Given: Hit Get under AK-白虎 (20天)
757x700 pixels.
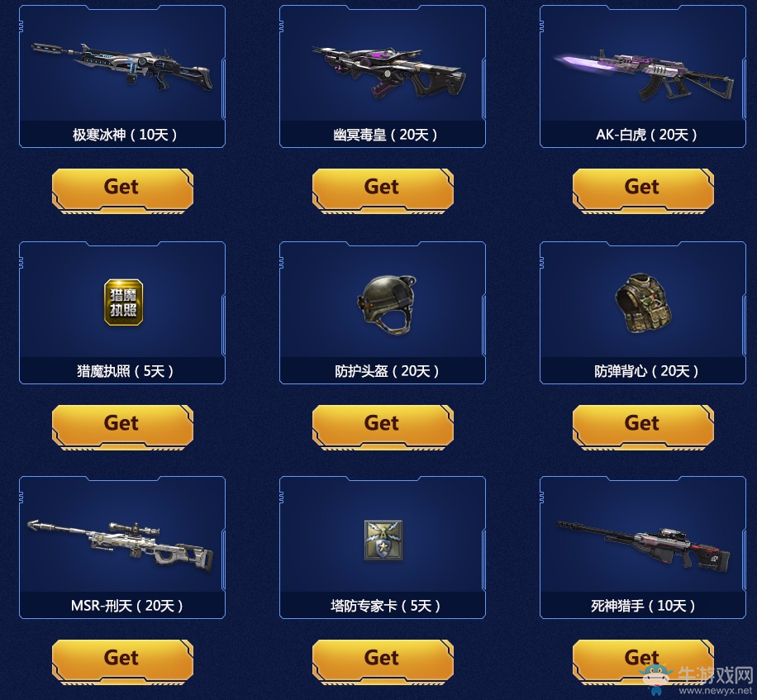Looking at the screenshot, I should tap(643, 190).
